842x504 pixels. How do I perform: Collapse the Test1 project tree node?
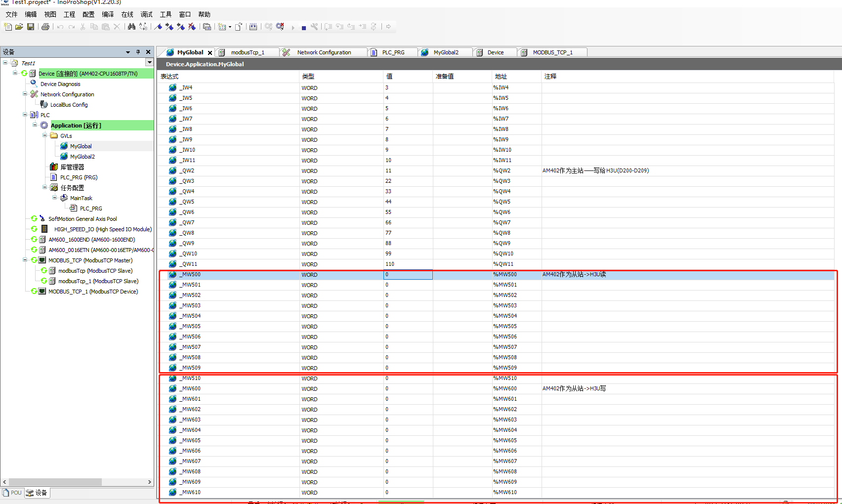pyautogui.click(x=5, y=63)
